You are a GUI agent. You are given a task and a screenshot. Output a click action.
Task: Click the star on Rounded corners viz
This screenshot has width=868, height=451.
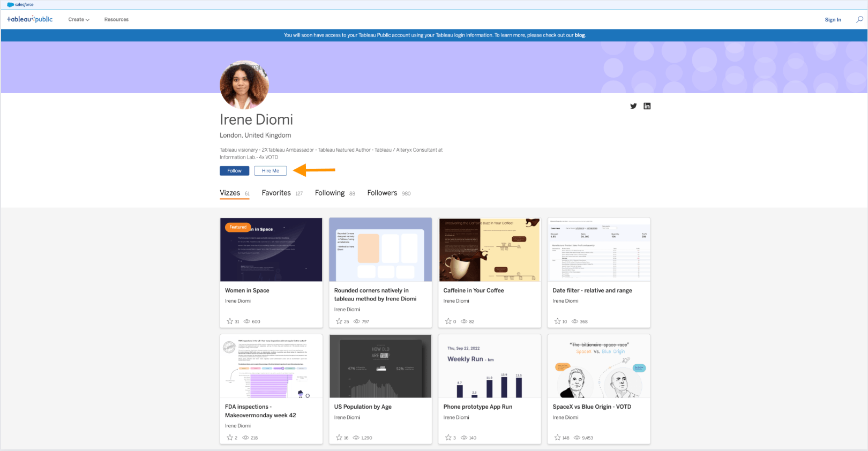tap(339, 321)
